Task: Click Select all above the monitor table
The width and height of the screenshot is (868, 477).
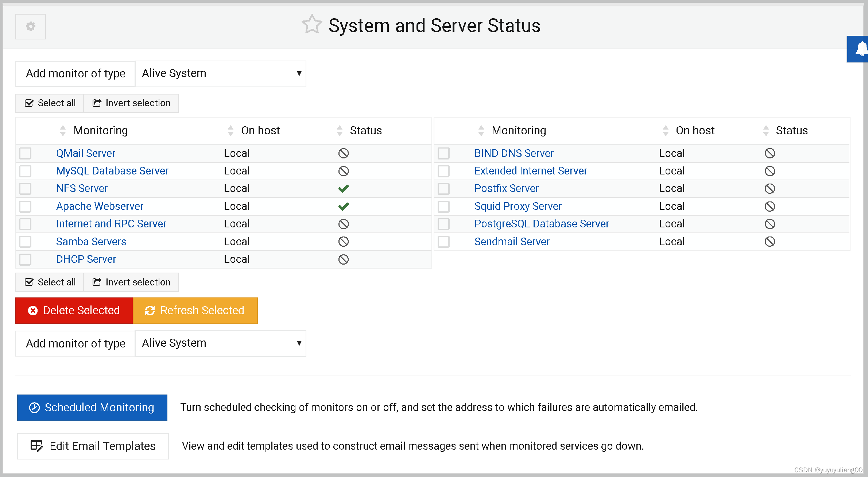Action: coord(49,103)
